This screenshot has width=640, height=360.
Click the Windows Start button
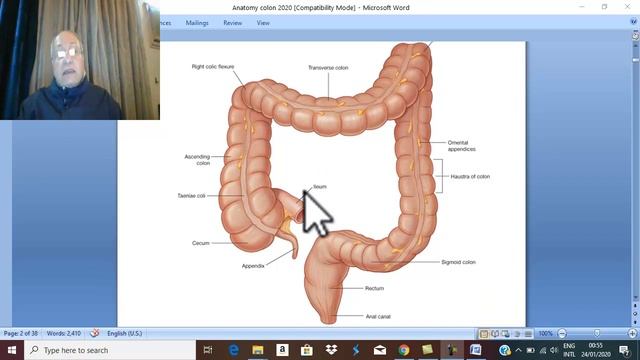(x=12, y=350)
